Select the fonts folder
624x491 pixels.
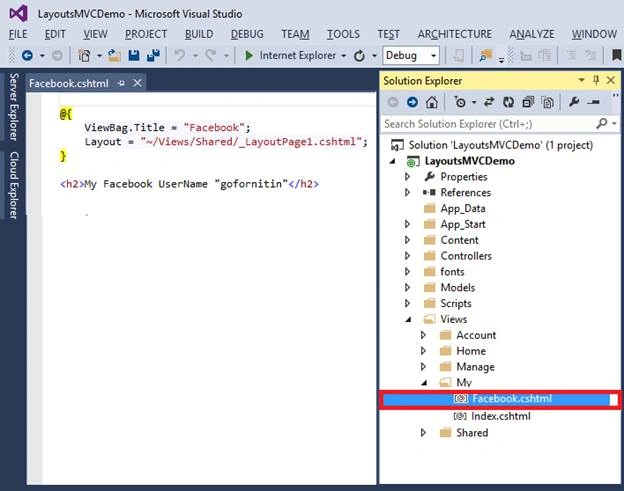coord(452,272)
